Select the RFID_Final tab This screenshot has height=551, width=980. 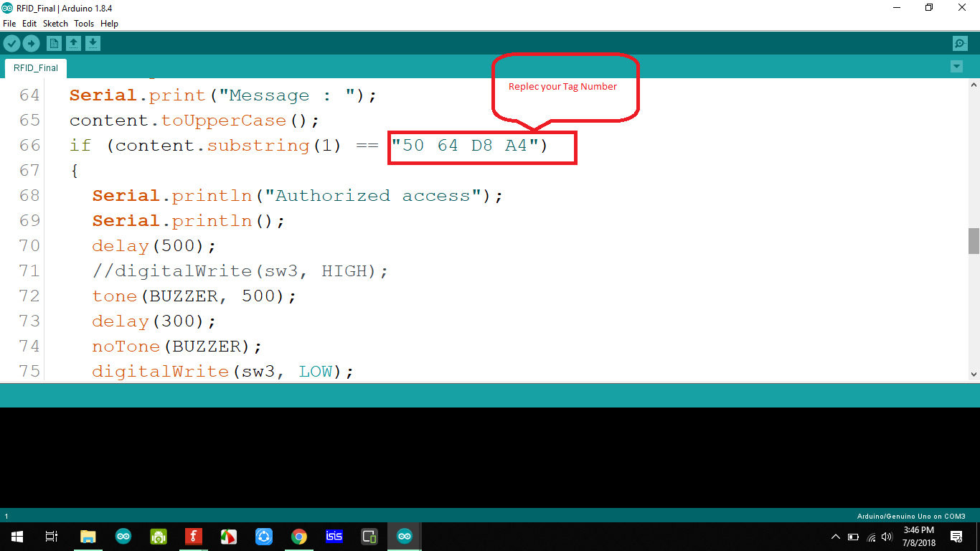click(x=34, y=67)
